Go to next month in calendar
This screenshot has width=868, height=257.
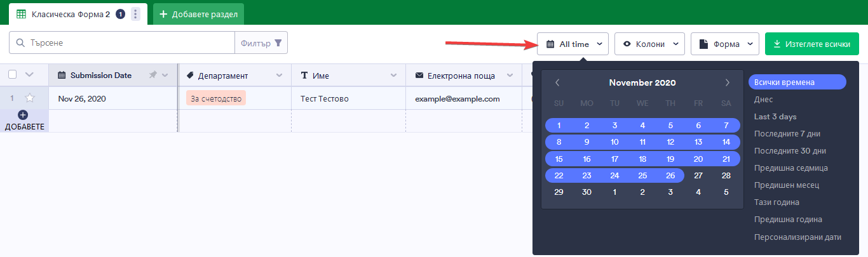pos(728,82)
